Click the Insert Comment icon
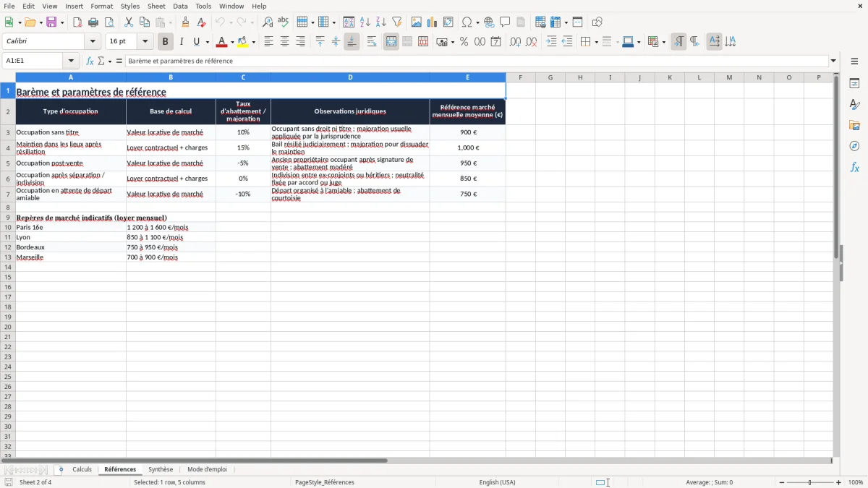This screenshot has height=488, width=868. pos(505,22)
